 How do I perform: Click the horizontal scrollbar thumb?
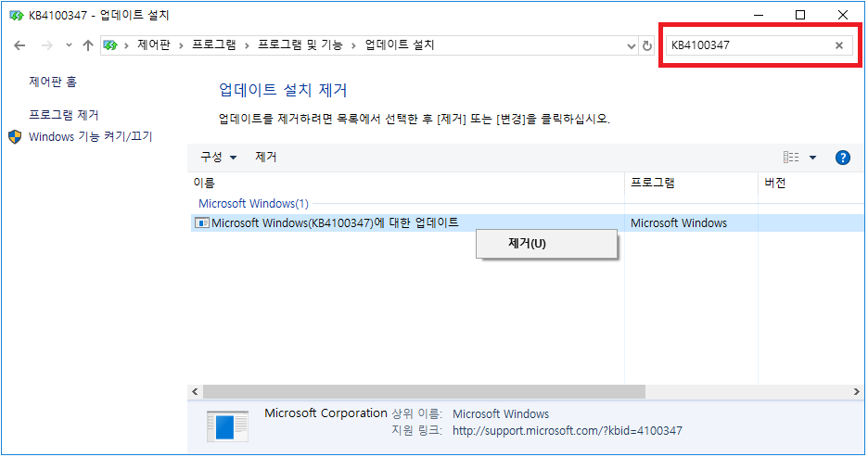[x=424, y=392]
